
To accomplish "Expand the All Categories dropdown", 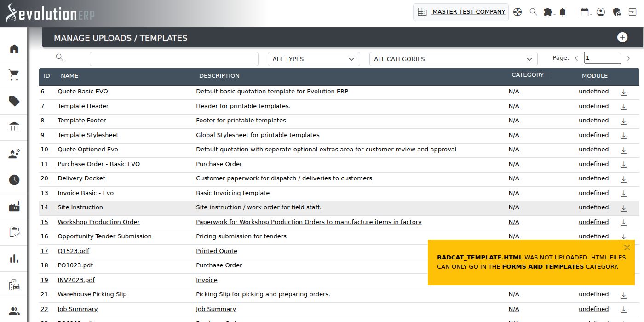I will pos(453,59).
